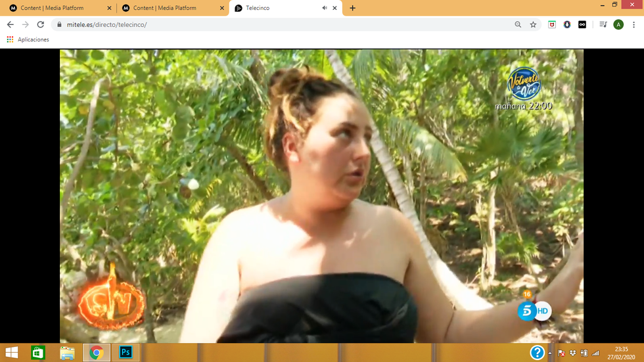Viewport: 644px width, 362px height.
Task: Reload the mitele.es page
Action: click(x=40, y=24)
